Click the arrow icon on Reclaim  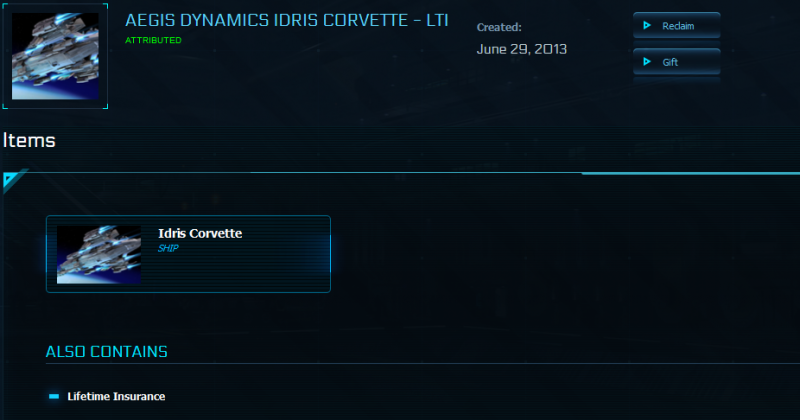[x=647, y=26]
